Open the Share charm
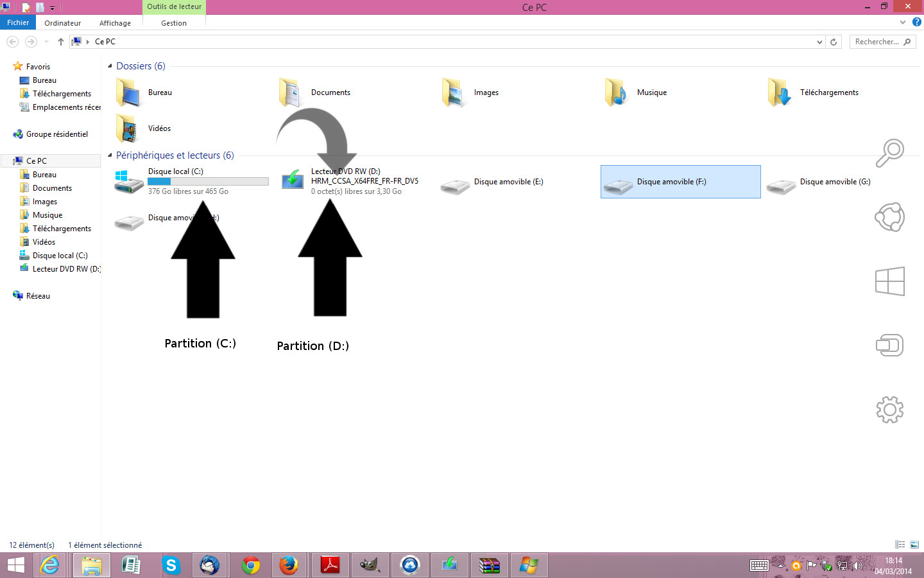924x578 pixels. click(890, 217)
